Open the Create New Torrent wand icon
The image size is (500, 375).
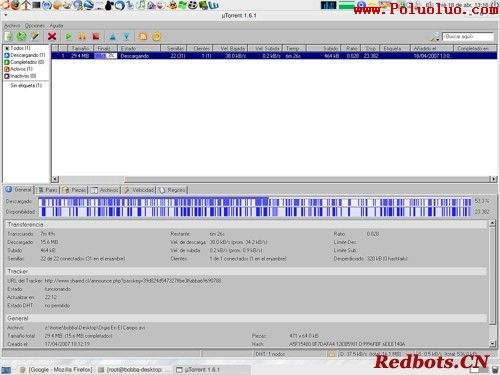click(x=35, y=36)
